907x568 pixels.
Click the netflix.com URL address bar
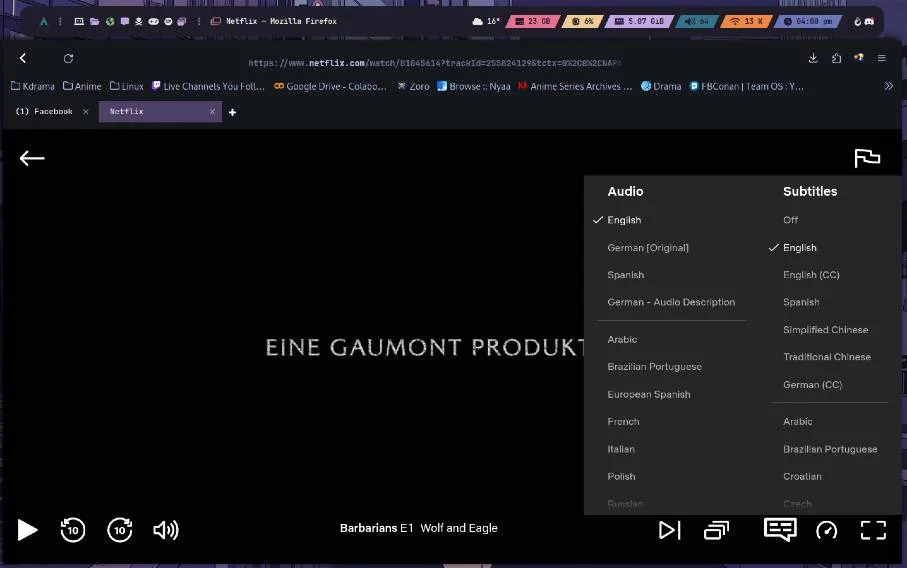434,62
